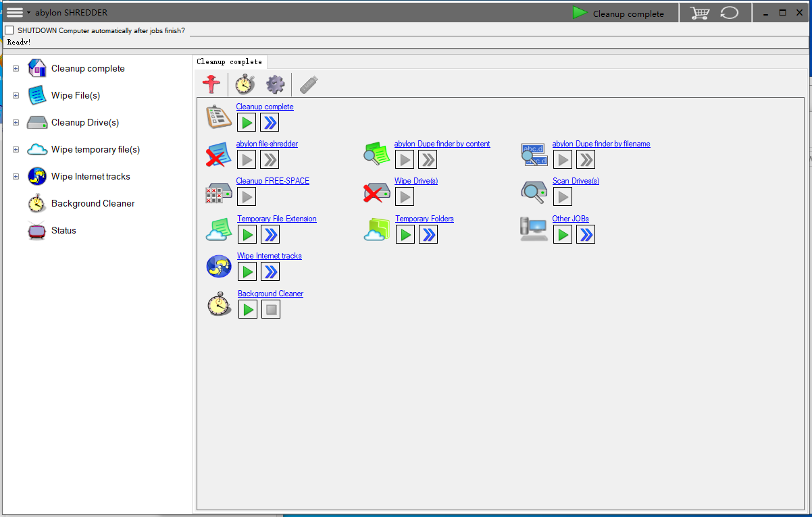This screenshot has width=812, height=517.
Task: Click double-arrow button under Temporary Folders
Action: [x=428, y=234]
